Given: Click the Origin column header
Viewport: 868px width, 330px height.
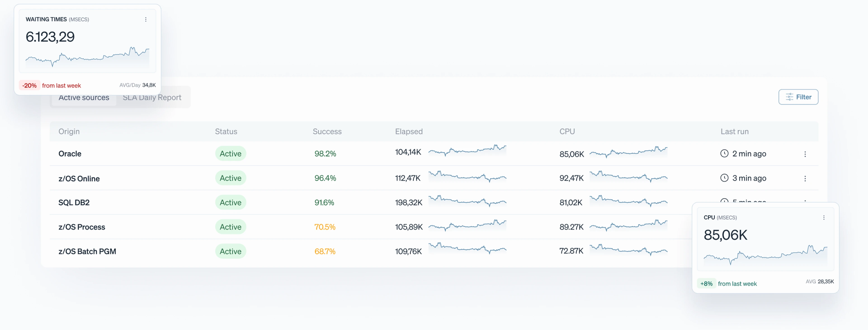Looking at the screenshot, I should 69,132.
